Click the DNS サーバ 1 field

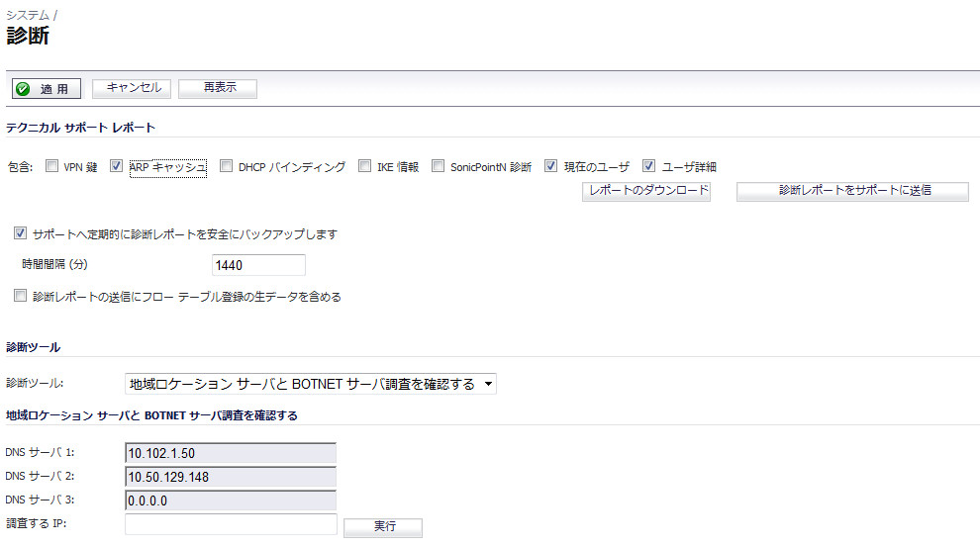[x=231, y=453]
